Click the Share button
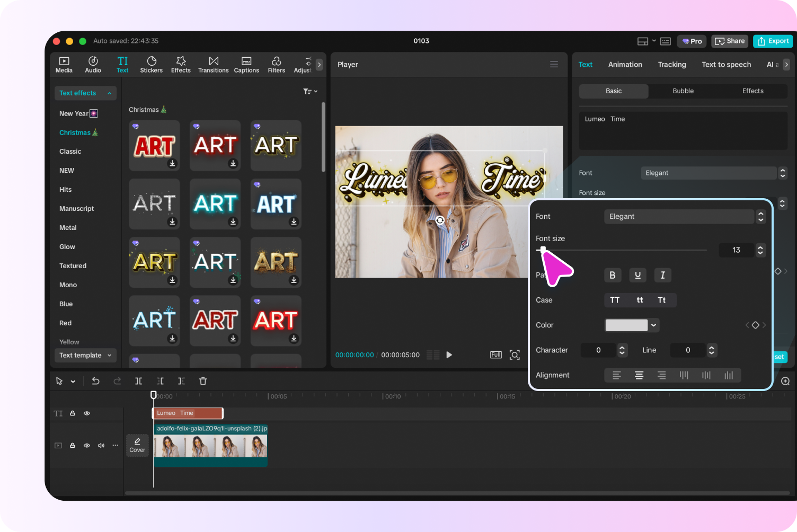This screenshot has width=797, height=532. click(730, 41)
